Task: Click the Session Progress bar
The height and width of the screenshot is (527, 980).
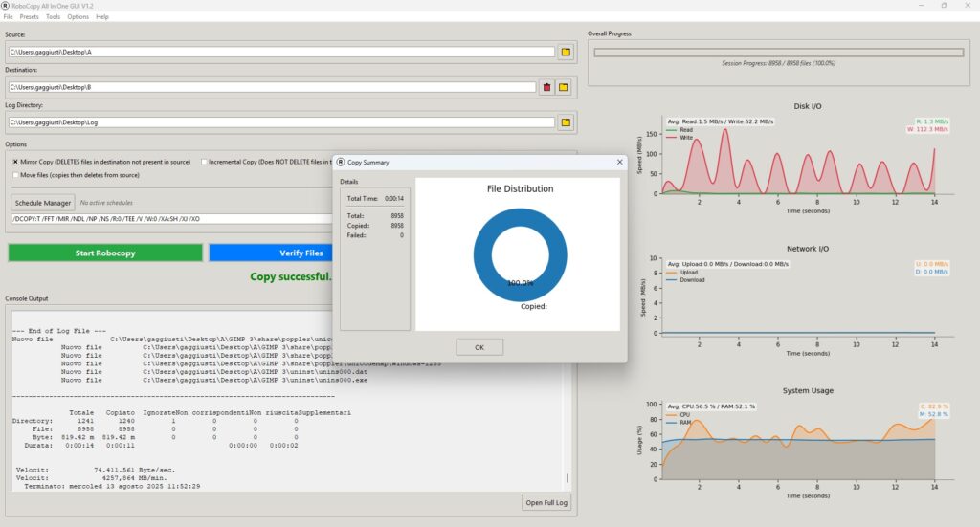Action: coord(778,52)
